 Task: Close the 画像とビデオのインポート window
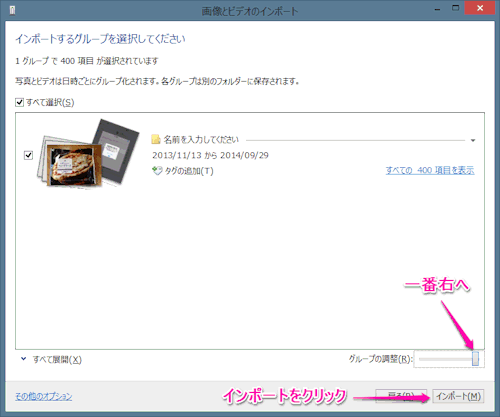click(480, 8)
